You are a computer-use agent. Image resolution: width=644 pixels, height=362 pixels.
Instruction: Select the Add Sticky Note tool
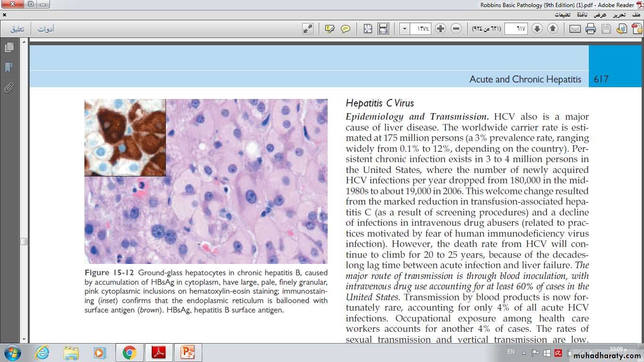click(x=346, y=29)
